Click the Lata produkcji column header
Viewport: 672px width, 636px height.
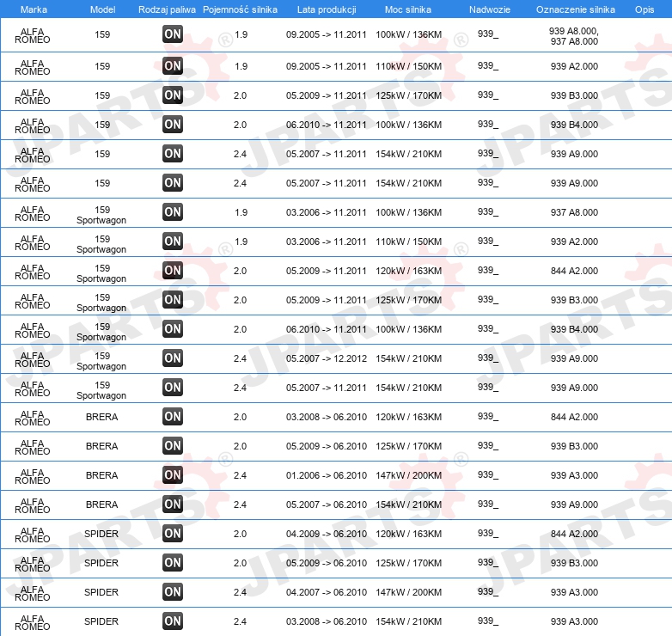pos(327,9)
